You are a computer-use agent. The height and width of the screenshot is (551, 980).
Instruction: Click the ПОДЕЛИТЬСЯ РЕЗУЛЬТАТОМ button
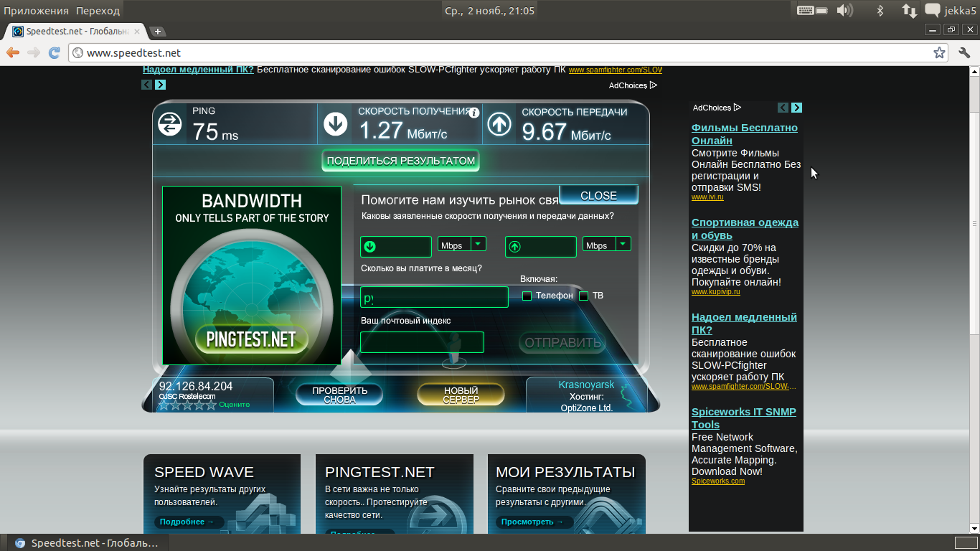pos(400,161)
